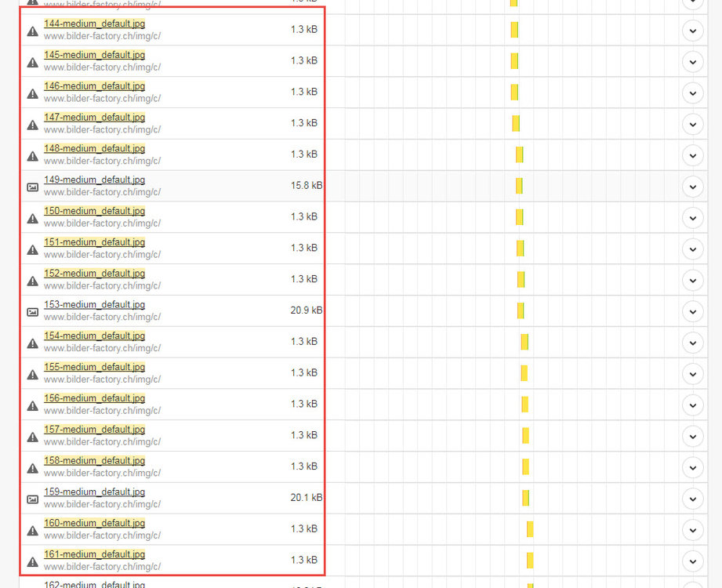Expand details for 160-medium_default.jpg row
722x588 pixels.
[692, 530]
